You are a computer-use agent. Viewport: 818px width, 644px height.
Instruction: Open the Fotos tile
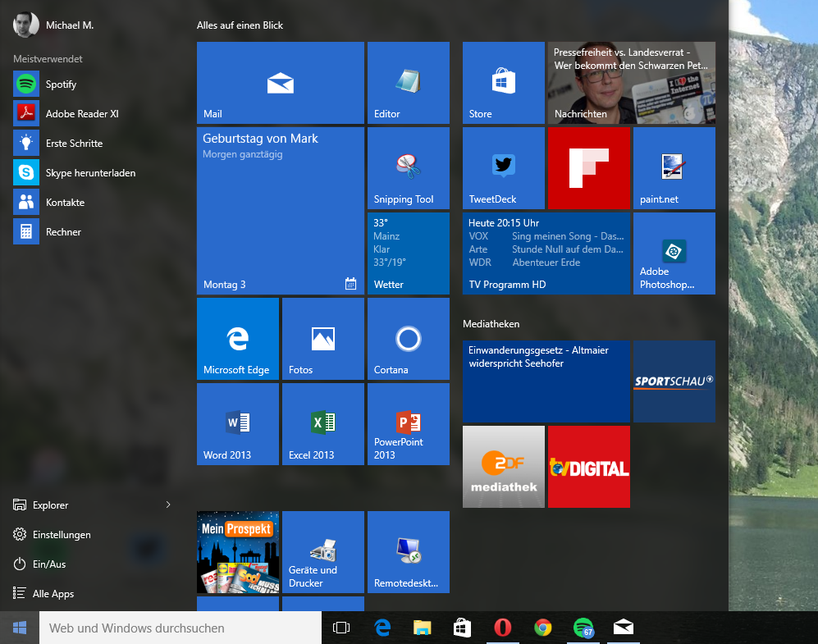coord(323,339)
